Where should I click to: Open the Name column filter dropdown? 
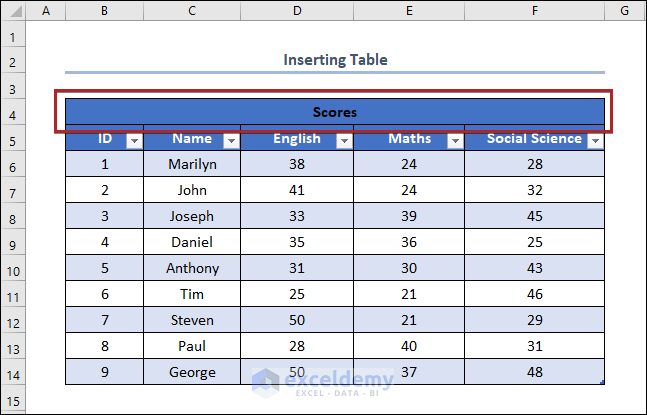click(231, 141)
